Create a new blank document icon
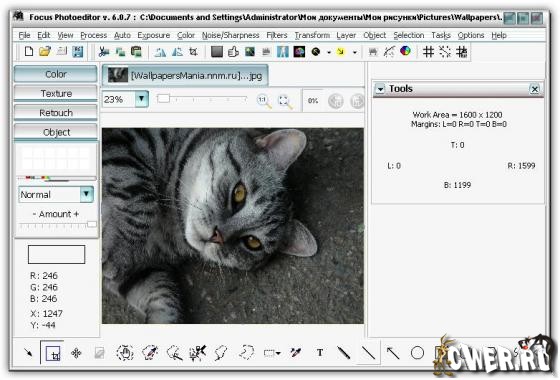 pyautogui.click(x=29, y=52)
